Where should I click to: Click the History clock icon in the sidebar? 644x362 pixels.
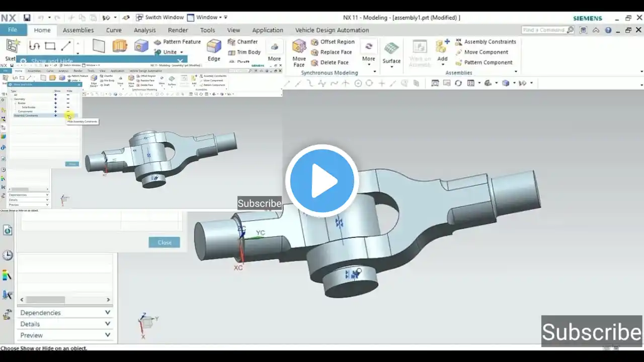point(8,255)
